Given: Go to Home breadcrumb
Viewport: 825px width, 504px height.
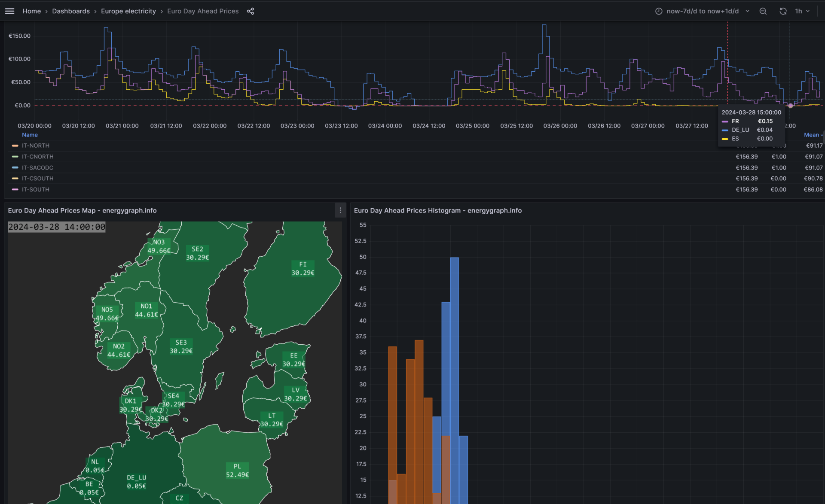Looking at the screenshot, I should pyautogui.click(x=31, y=11).
